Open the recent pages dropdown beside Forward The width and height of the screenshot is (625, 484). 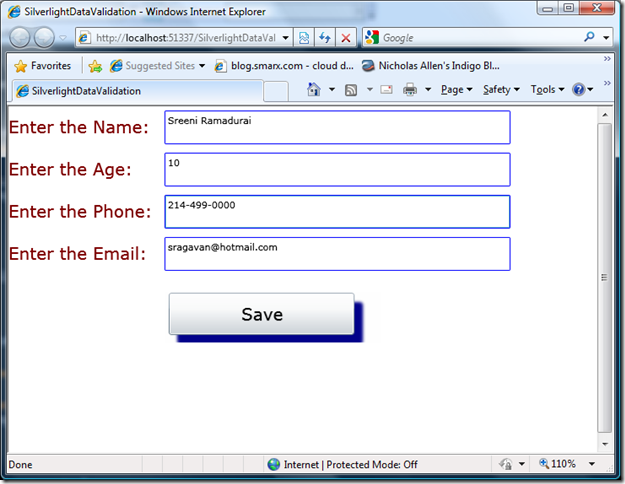[63, 38]
